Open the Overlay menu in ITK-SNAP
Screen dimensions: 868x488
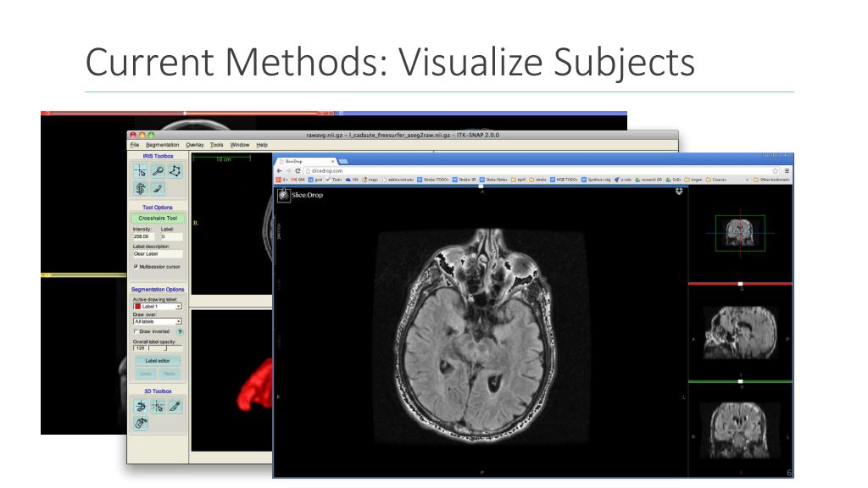pyautogui.click(x=195, y=145)
